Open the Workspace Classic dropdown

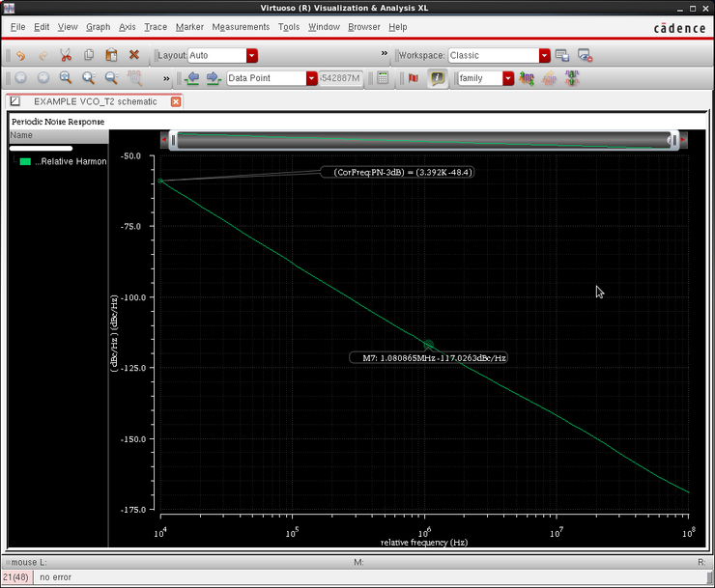click(x=544, y=56)
